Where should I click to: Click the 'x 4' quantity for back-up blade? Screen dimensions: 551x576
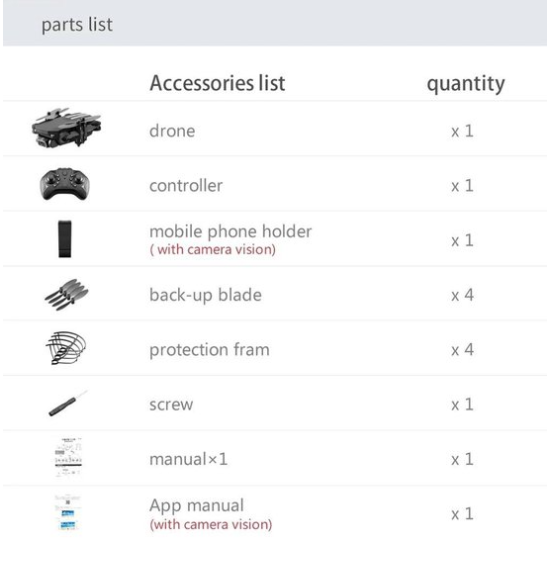point(462,295)
